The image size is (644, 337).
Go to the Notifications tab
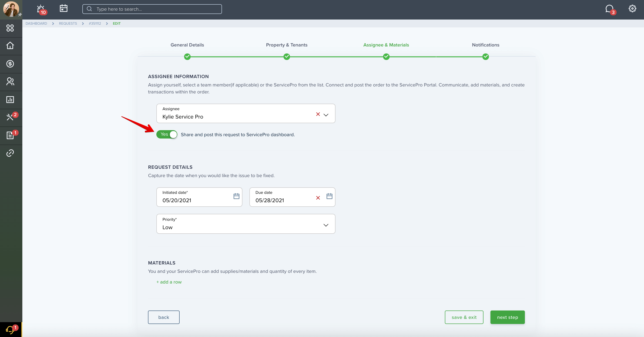[486, 45]
